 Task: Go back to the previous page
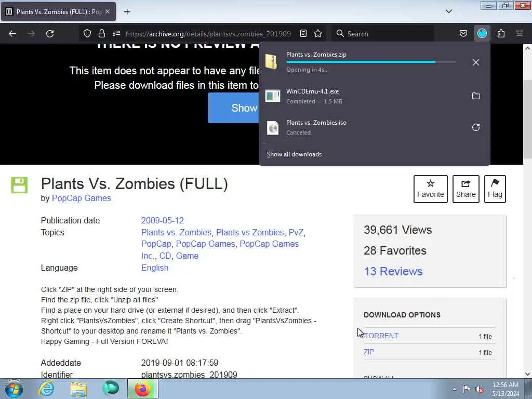coord(12,34)
